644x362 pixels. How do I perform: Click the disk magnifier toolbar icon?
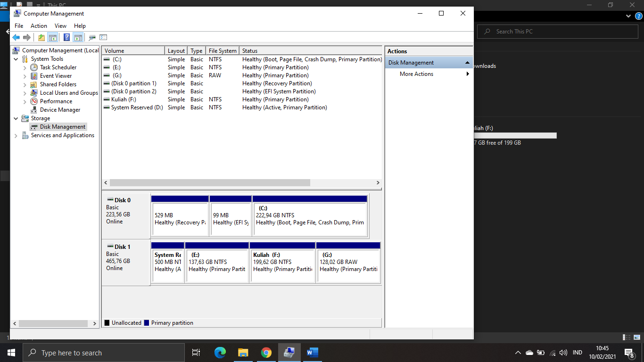[x=92, y=38]
